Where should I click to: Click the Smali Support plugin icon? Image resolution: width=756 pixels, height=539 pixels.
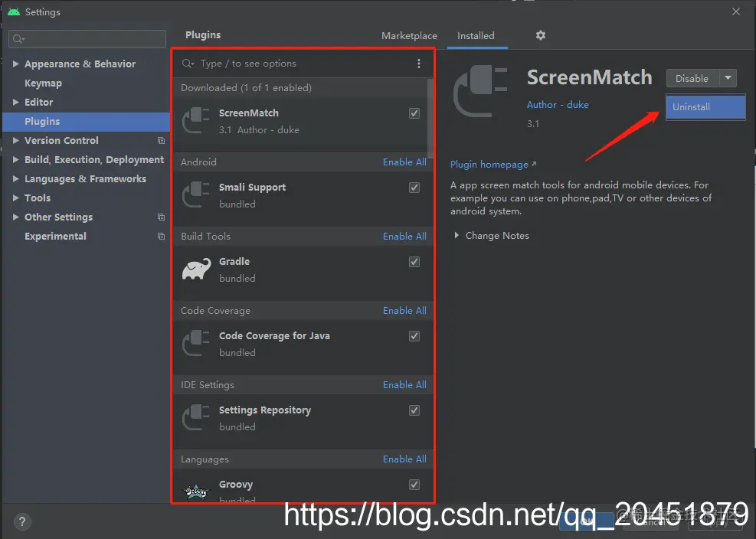tap(196, 194)
